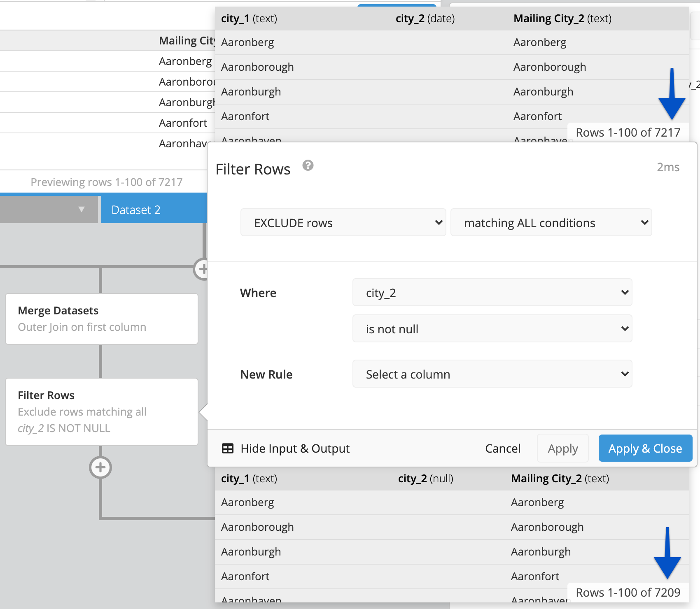Click the Mailing City_2 (text) header in the output table
The width and height of the screenshot is (700, 609).
(x=560, y=479)
